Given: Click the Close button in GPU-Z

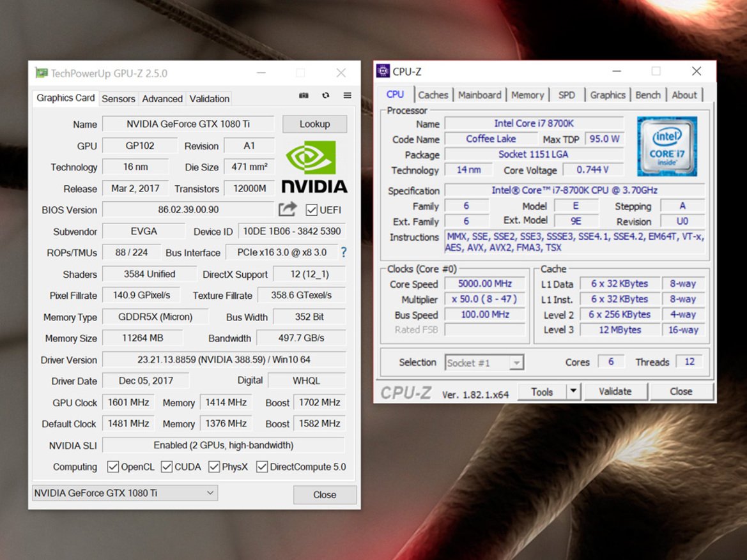Looking at the screenshot, I should 325,495.
